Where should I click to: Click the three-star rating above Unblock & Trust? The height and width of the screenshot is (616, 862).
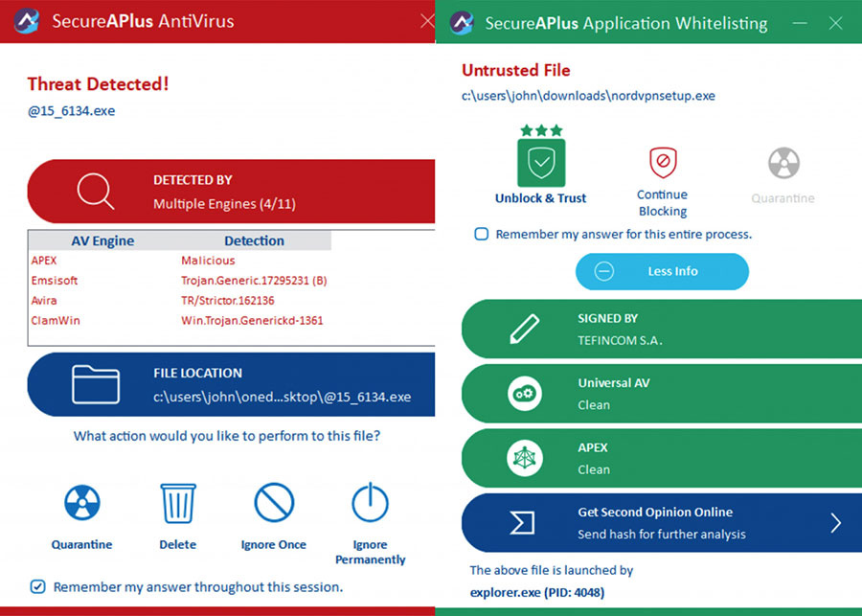pyautogui.click(x=541, y=130)
